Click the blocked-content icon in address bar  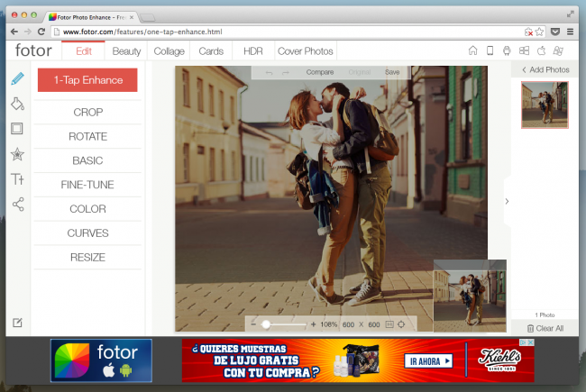pyautogui.click(x=528, y=32)
